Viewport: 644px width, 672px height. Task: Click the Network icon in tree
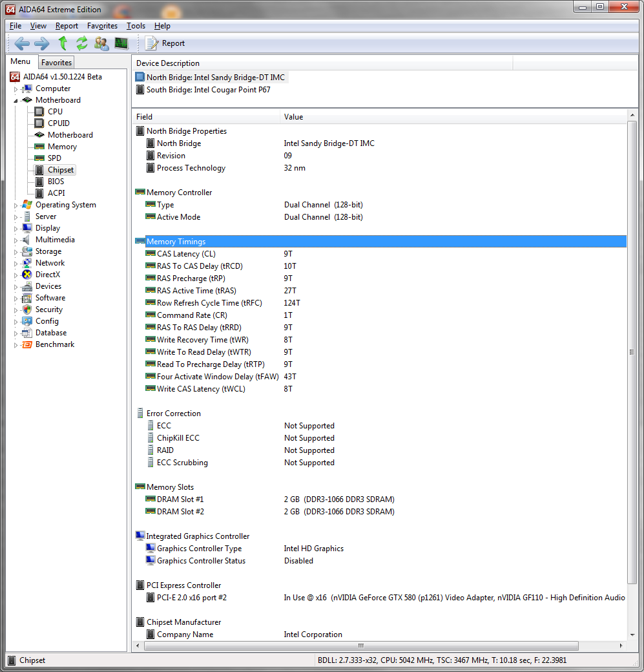(27, 263)
